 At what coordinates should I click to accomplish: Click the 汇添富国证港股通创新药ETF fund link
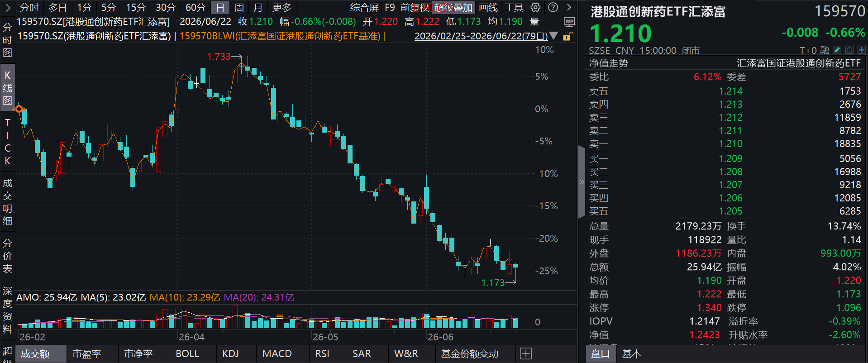[798, 63]
